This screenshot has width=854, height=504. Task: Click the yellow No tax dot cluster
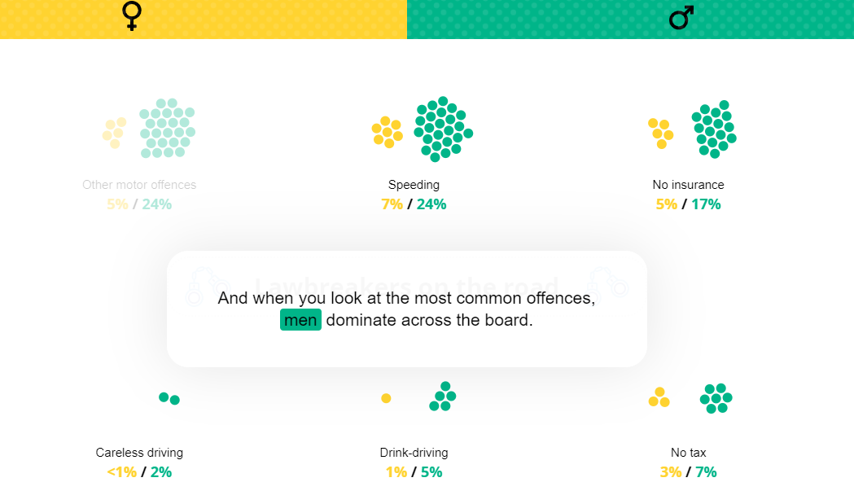(659, 397)
